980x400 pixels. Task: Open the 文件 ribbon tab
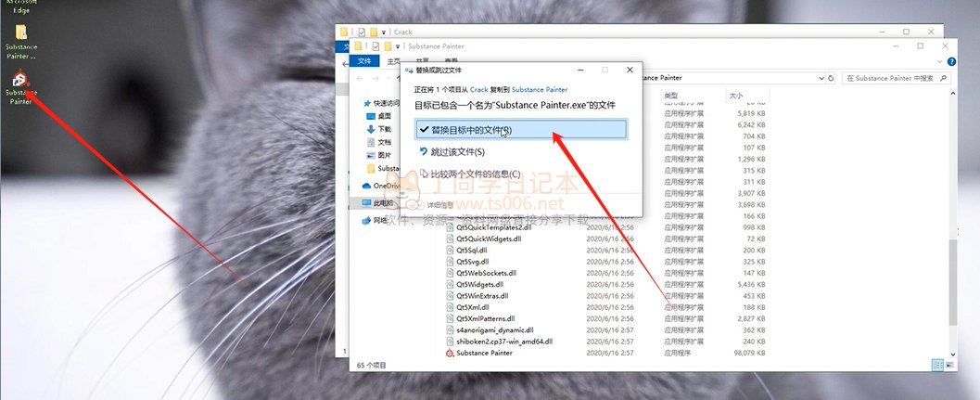coord(364,61)
